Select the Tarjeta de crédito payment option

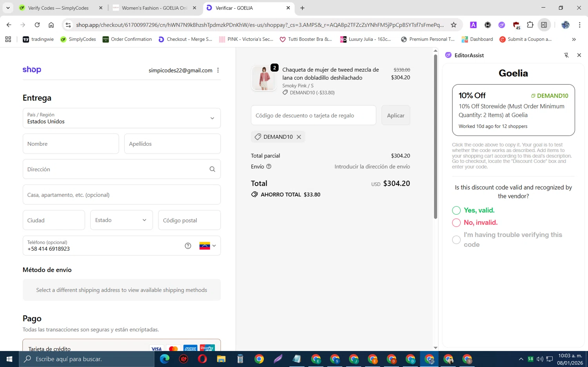click(x=122, y=345)
